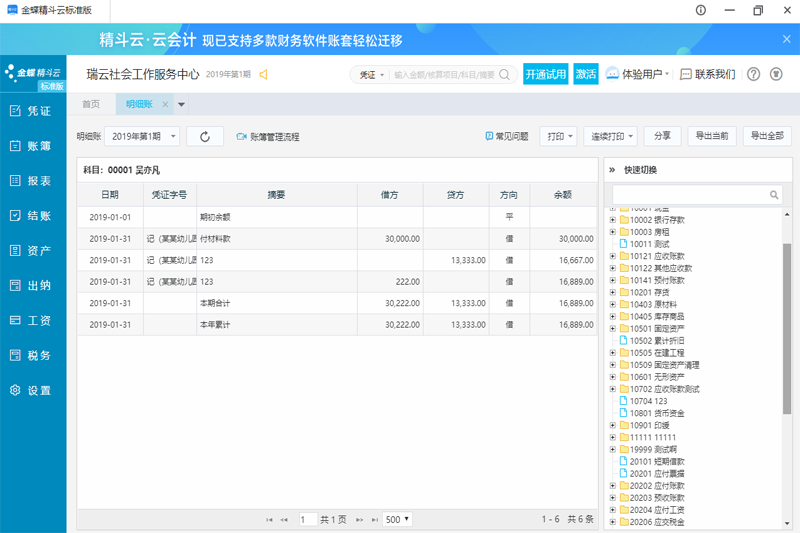Click the help question mark icon
This screenshot has width=800, height=533.
[753, 74]
